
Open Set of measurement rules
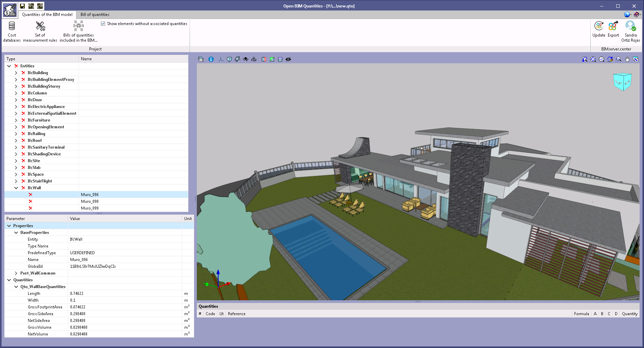(x=40, y=31)
